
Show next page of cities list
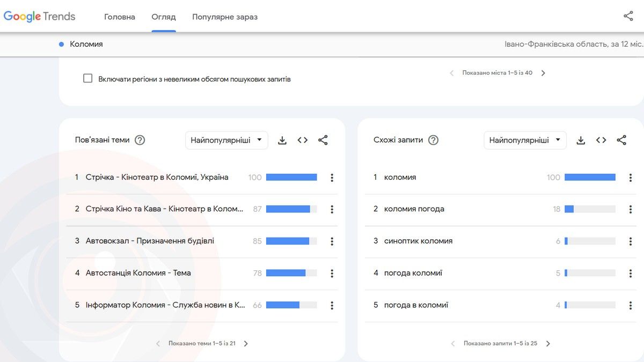pyautogui.click(x=543, y=72)
